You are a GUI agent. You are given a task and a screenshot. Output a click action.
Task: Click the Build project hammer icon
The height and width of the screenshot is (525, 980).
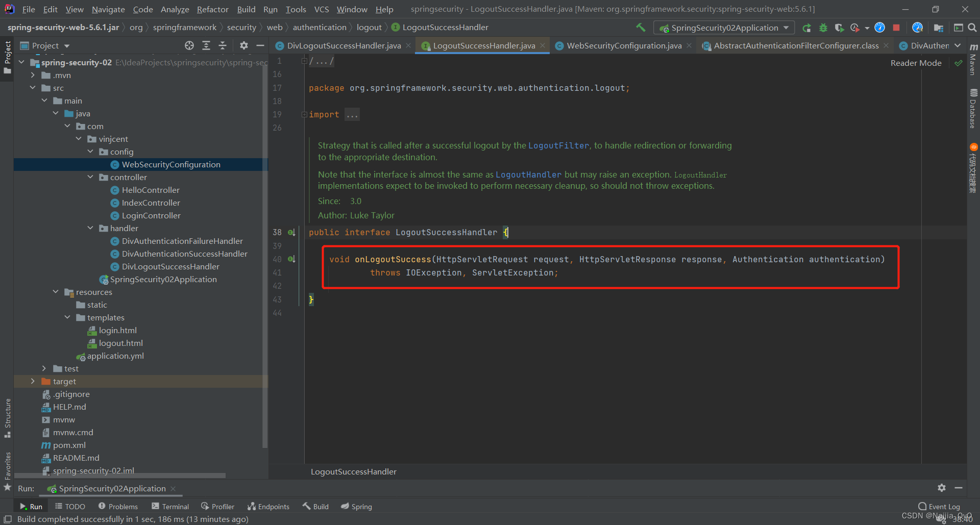[x=641, y=28]
